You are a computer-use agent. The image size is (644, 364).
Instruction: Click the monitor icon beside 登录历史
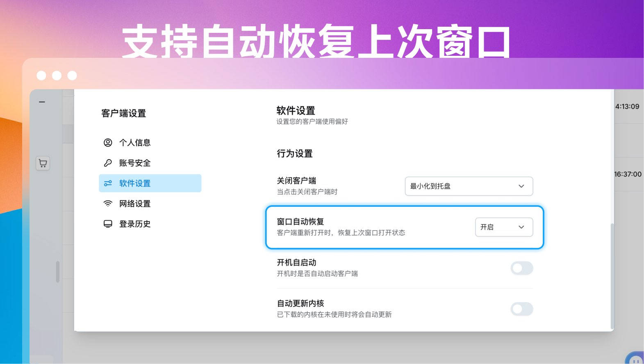108,224
